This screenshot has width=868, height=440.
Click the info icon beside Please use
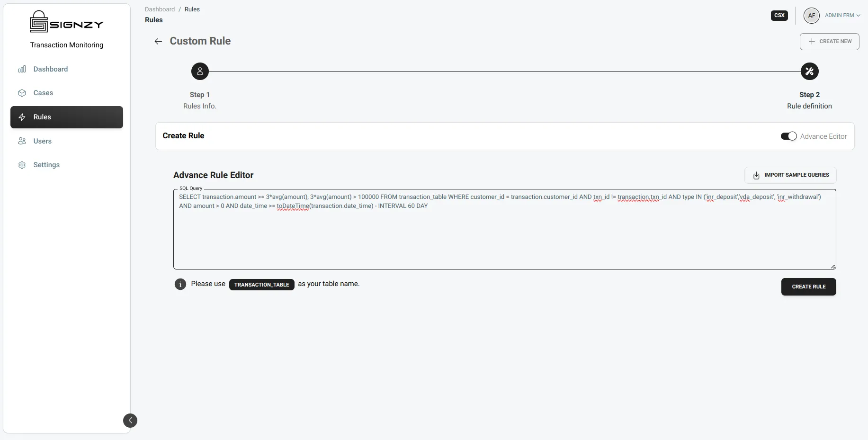click(180, 284)
